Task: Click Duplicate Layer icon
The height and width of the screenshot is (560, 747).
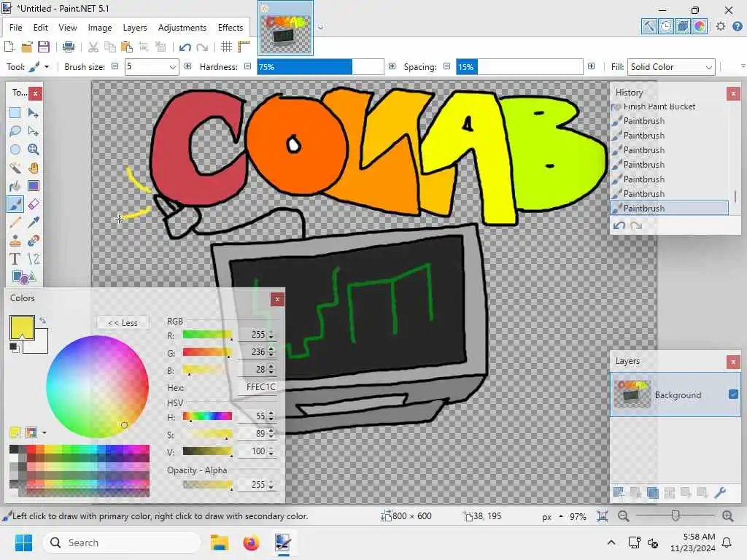Action: click(x=653, y=492)
